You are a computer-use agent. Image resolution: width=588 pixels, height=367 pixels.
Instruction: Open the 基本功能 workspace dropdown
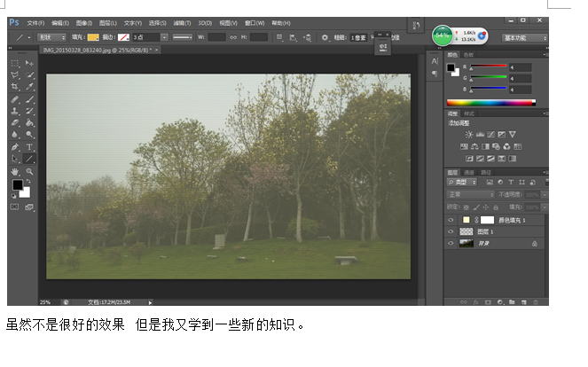coord(524,38)
